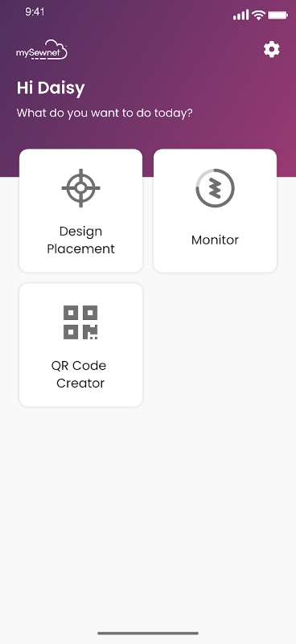Select the 'QR Code Creator' label text
This screenshot has height=644, width=296.
click(x=79, y=374)
